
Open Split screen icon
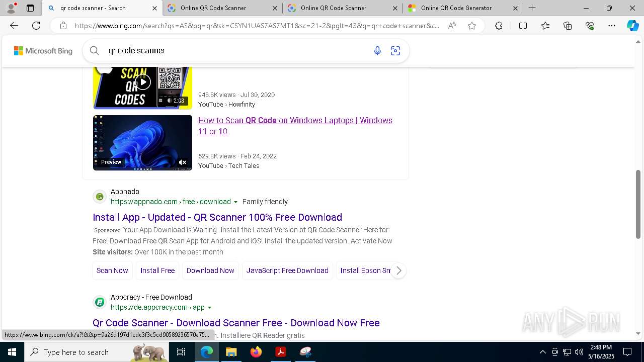523,26
